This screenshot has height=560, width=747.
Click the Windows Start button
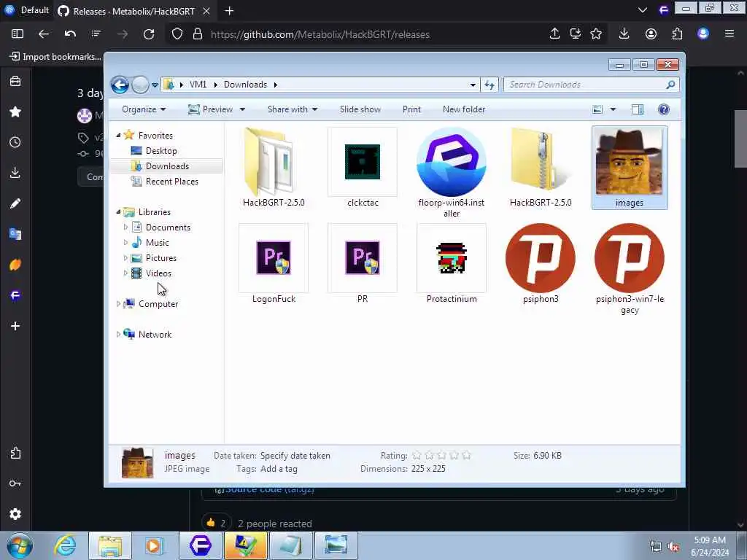coord(20,545)
